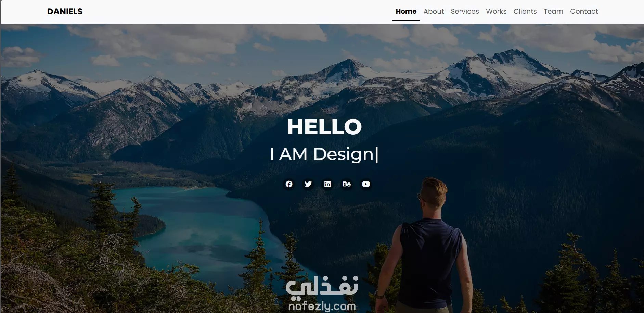Open the Team navigation link
The width and height of the screenshot is (644, 313).
coord(553,11)
